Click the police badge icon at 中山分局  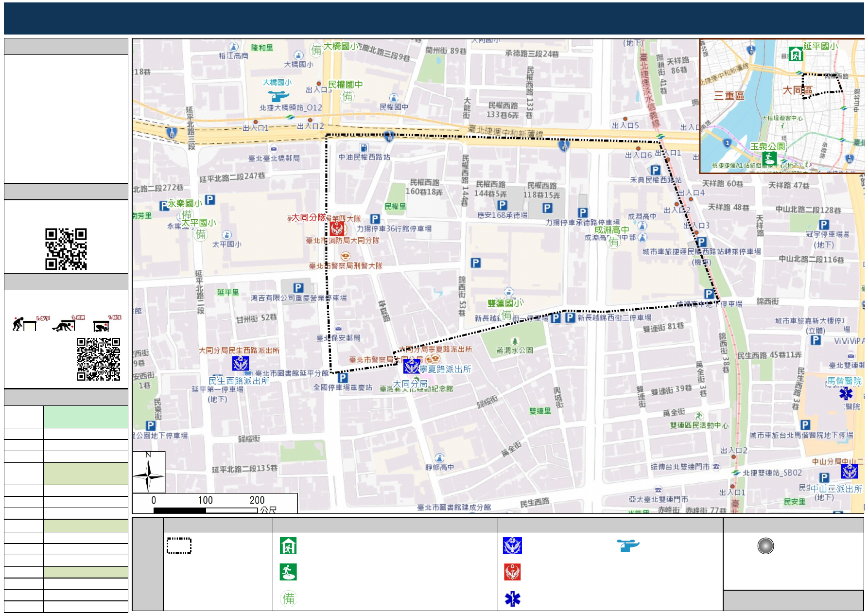tap(850, 471)
